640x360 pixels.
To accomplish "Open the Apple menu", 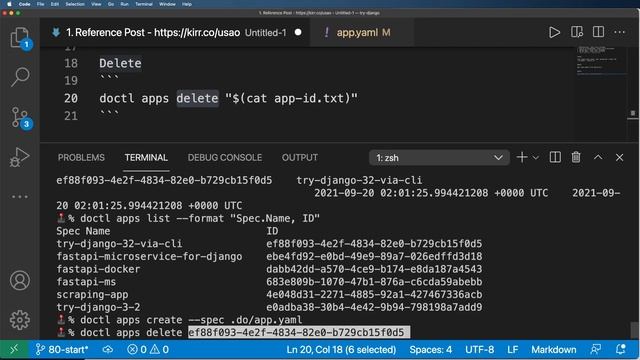I will pyautogui.click(x=9, y=4).
